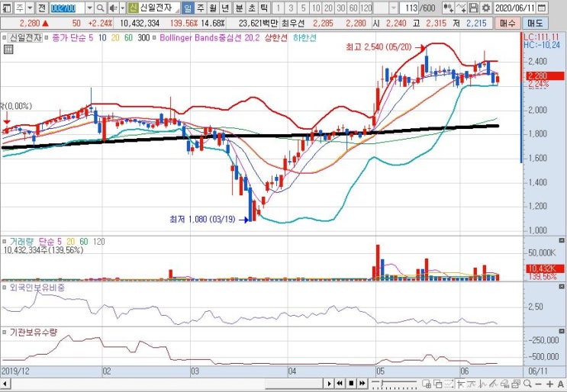Viewport: 567px width, 392px height.
Task: Zoom out the chart with minus icon
Action: (x=539, y=384)
